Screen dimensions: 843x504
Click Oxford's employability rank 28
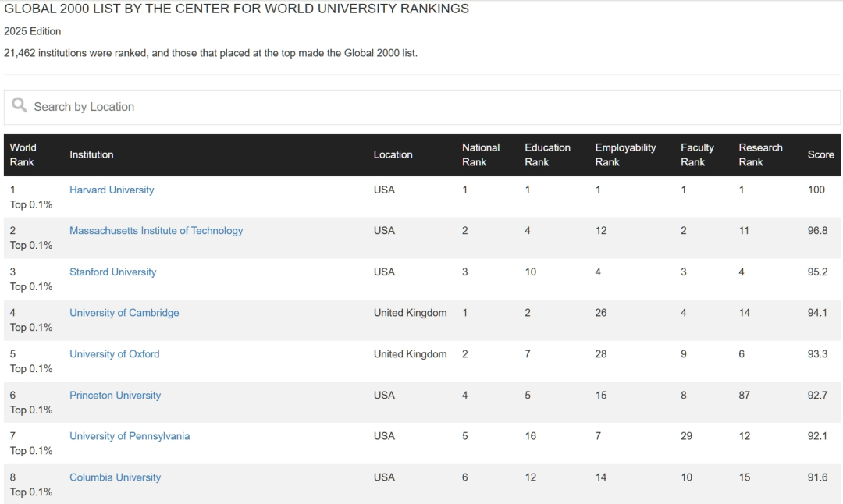coord(601,354)
